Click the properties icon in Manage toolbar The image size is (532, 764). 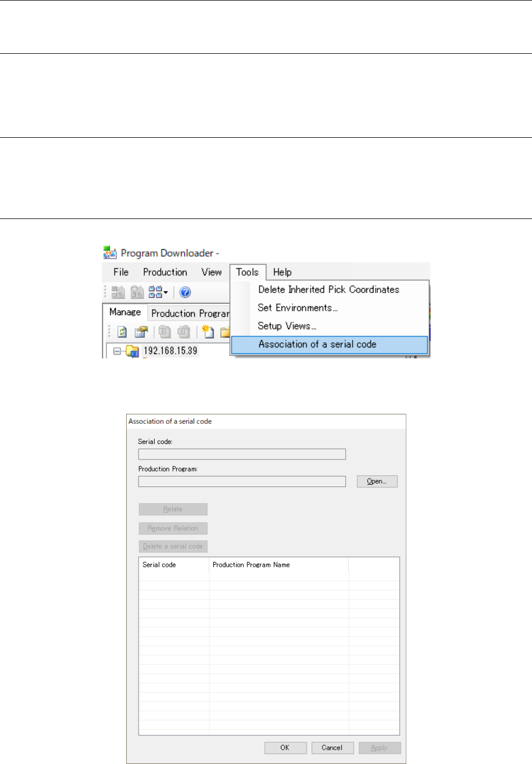point(142,332)
